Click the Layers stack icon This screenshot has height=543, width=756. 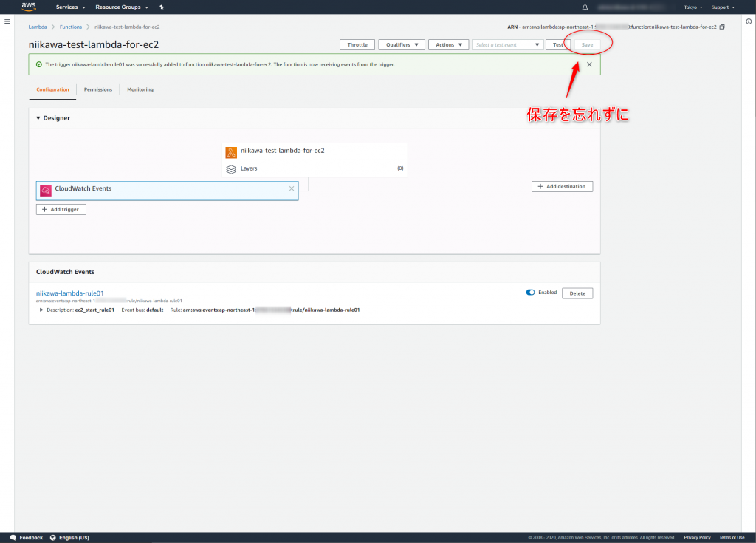(x=231, y=169)
